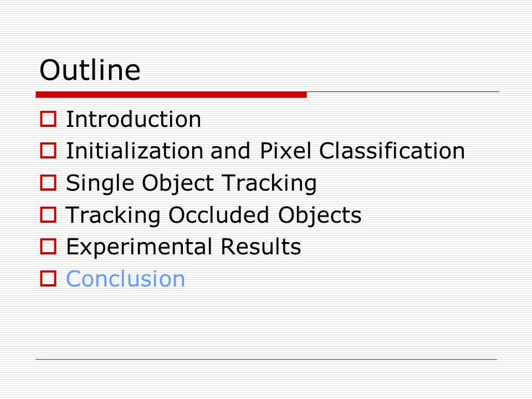This screenshot has width=532, height=399.
Task: Click the word Results in the fifth bullet
Action: (x=261, y=247)
